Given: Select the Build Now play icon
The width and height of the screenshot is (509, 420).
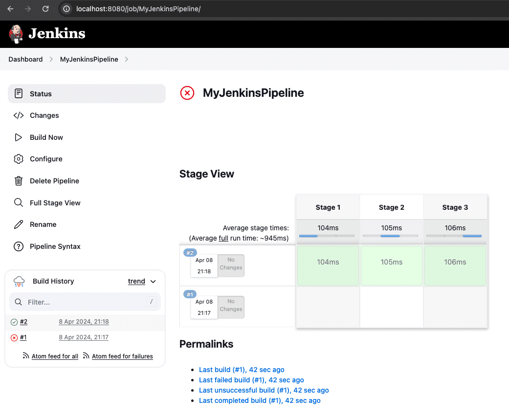Looking at the screenshot, I should pyautogui.click(x=19, y=137).
